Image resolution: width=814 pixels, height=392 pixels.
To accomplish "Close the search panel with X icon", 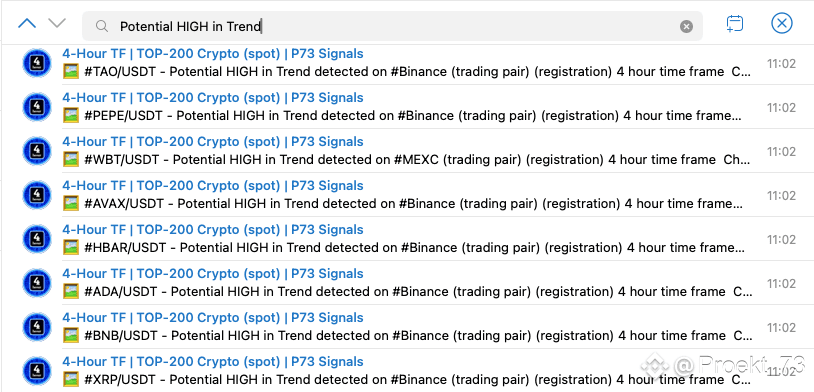I will tap(781, 23).
